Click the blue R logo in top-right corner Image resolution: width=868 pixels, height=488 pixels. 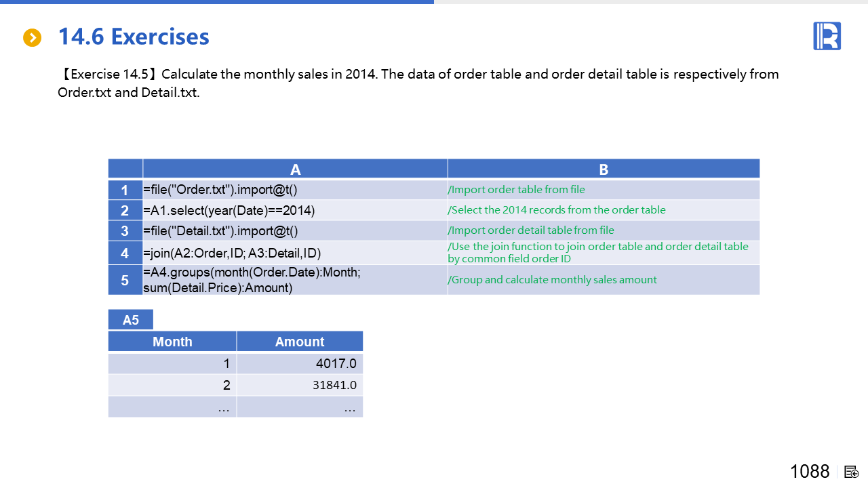pos(827,36)
